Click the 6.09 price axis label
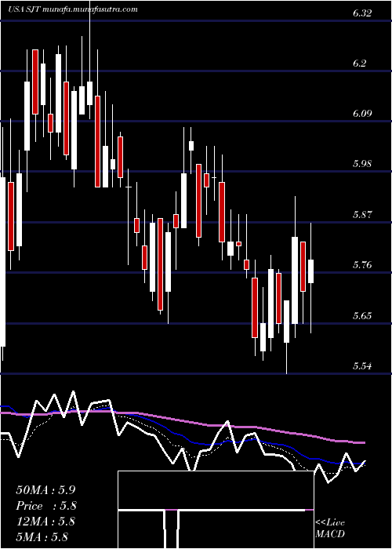This screenshot has width=392, height=549. pos(362,114)
